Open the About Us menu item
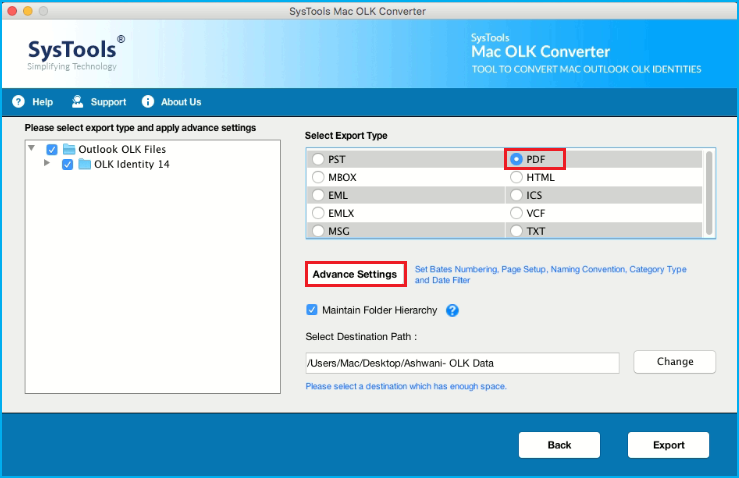Viewport: 739px width, 478px height. (181, 102)
